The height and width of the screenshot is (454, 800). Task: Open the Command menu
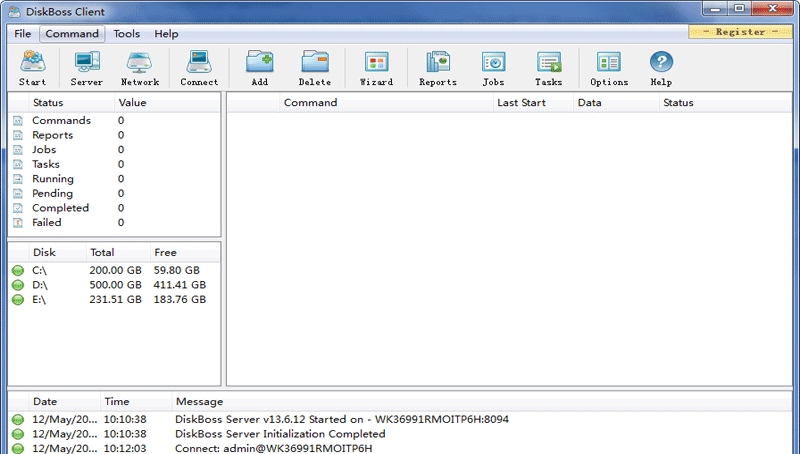[x=72, y=34]
